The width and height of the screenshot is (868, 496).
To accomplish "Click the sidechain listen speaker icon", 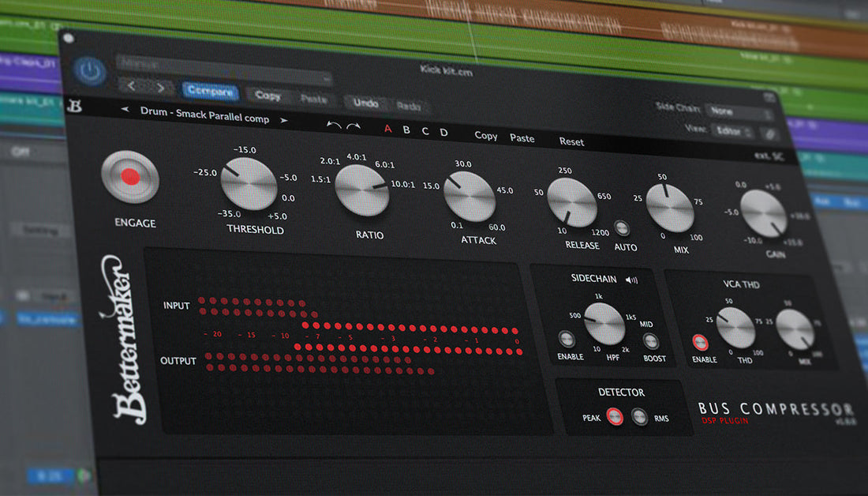I will 631,280.
